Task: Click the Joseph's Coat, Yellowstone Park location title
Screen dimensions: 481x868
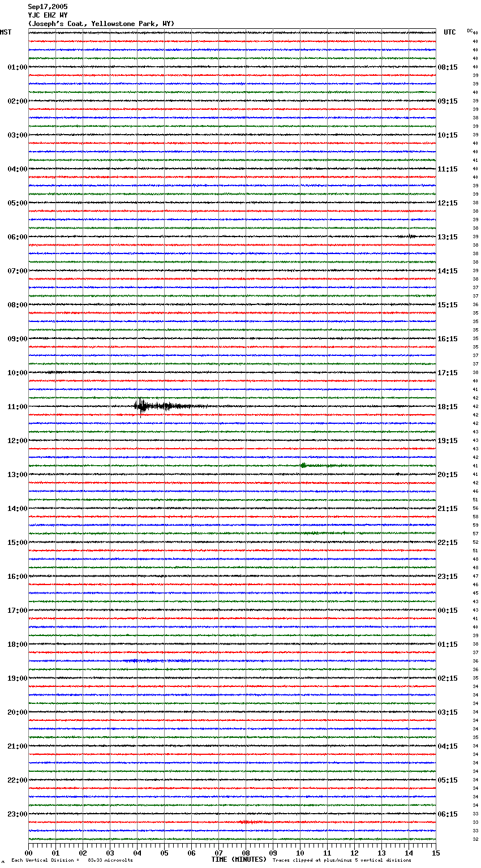Action: pos(101,24)
